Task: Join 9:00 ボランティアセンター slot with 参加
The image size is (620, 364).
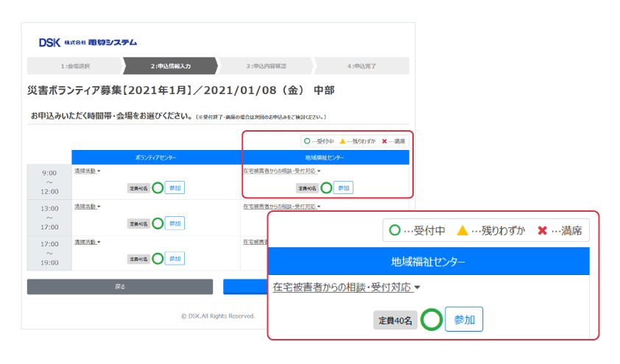Action: pos(175,188)
